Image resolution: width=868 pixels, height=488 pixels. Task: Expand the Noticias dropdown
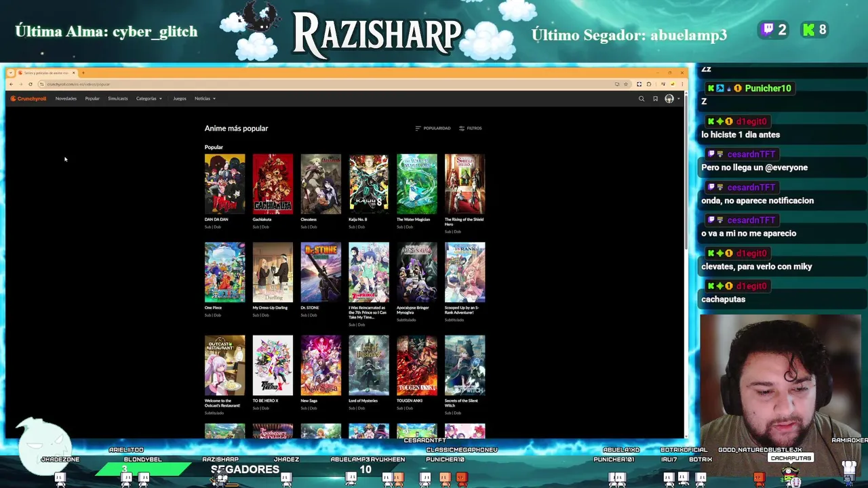[x=205, y=99]
